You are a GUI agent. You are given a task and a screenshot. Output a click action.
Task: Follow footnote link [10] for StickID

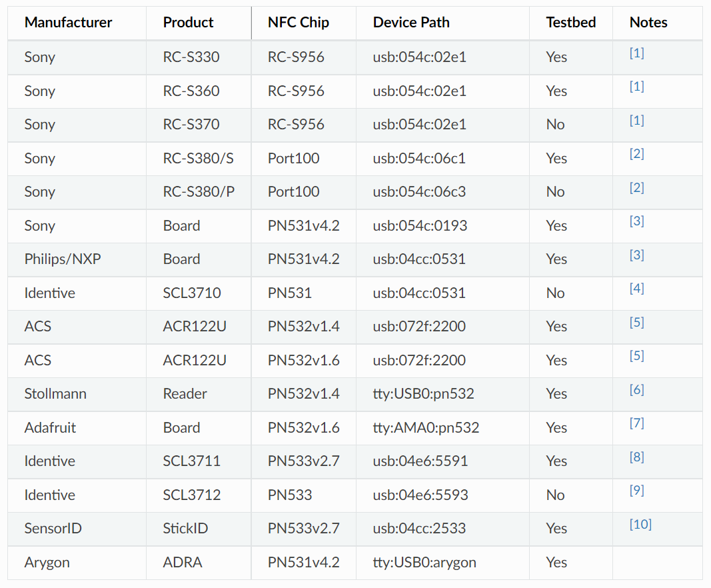[640, 525]
